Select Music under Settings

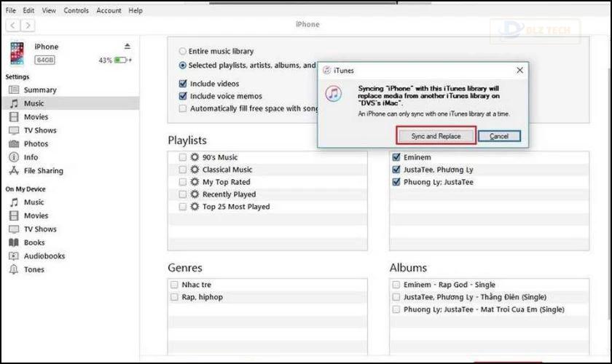(34, 103)
